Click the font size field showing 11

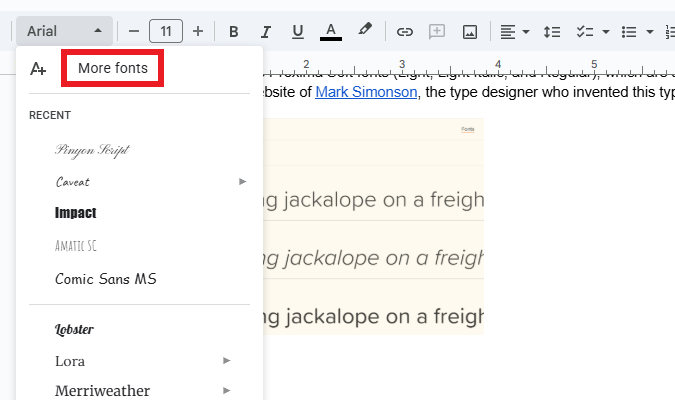[166, 31]
